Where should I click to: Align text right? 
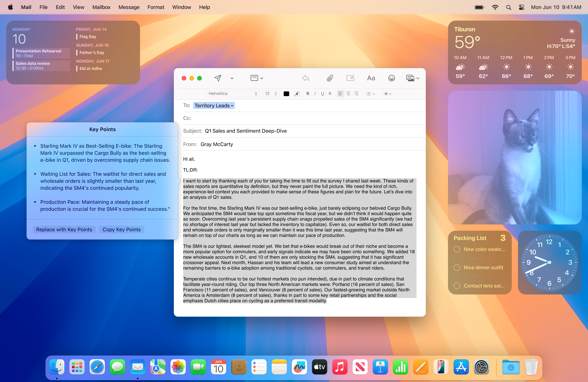(356, 94)
